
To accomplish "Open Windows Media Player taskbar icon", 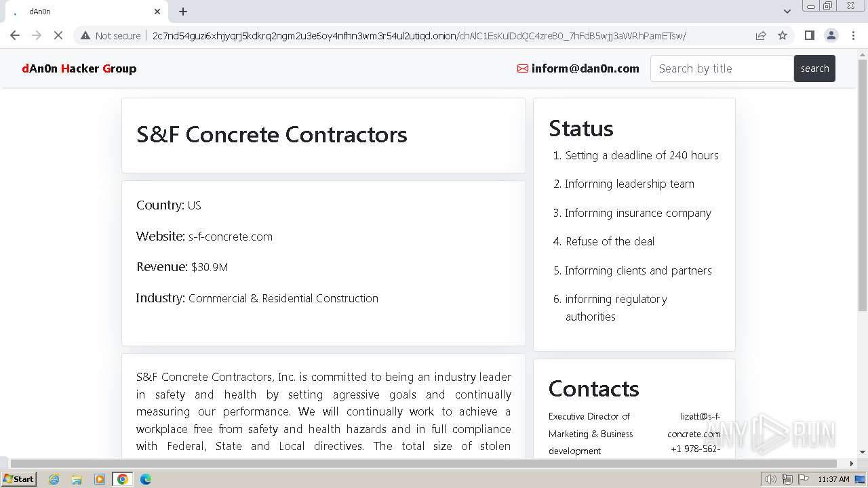I will coord(100,479).
